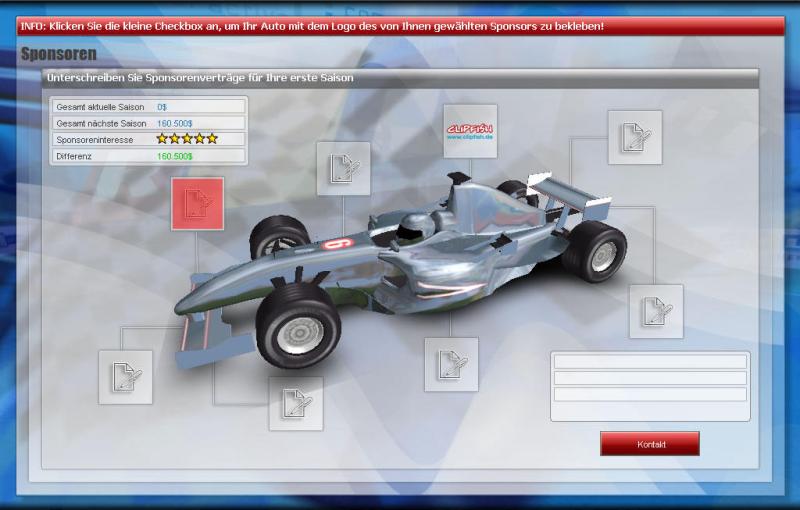The image size is (800, 510).
Task: Click the Sponsoren page heading
Action: 59,53
